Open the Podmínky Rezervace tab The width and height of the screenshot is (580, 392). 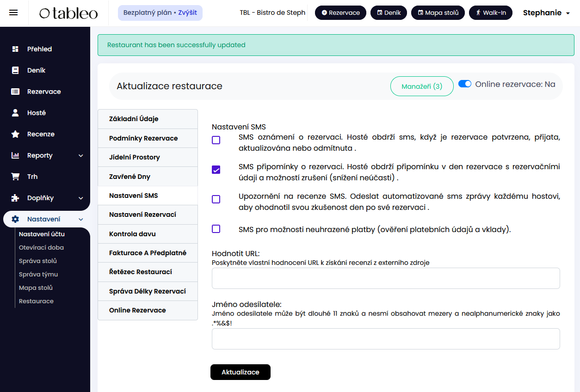tap(148, 138)
